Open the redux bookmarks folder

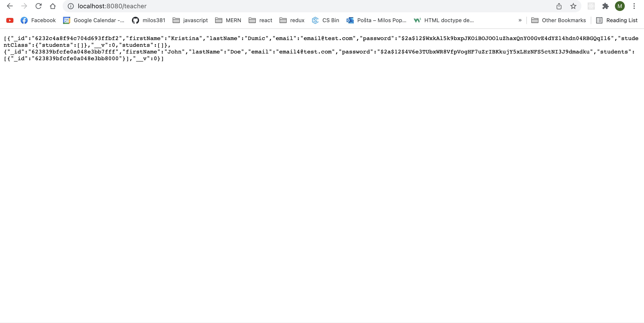[x=292, y=20]
